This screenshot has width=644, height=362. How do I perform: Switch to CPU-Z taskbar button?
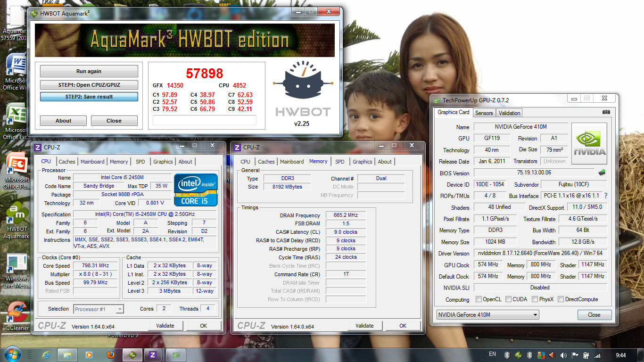(153, 354)
